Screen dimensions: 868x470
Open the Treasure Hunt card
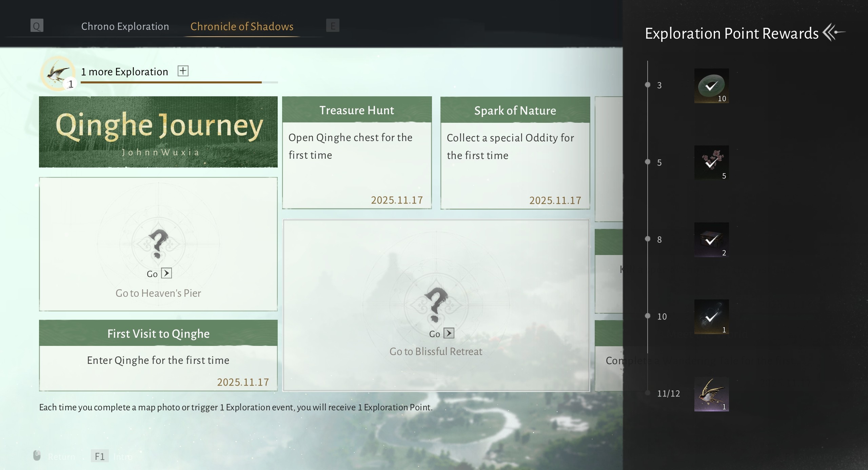tap(357, 153)
